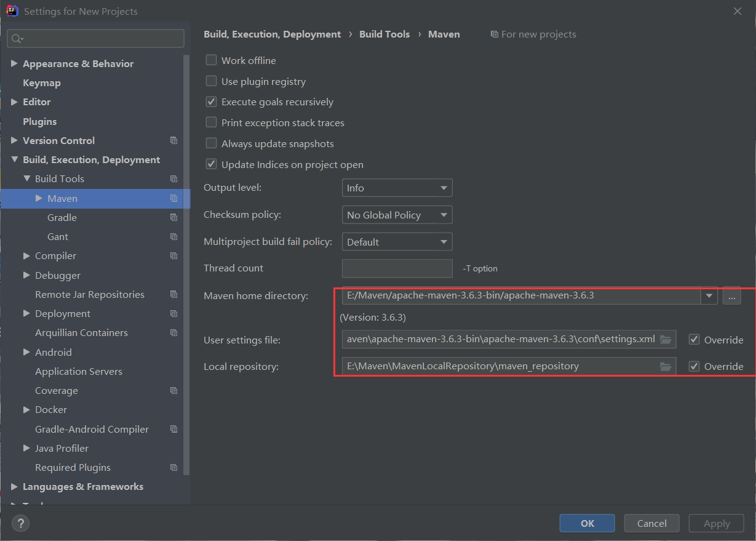The height and width of the screenshot is (541, 756).
Task: Select Gant under Build Tools
Action: tap(58, 236)
